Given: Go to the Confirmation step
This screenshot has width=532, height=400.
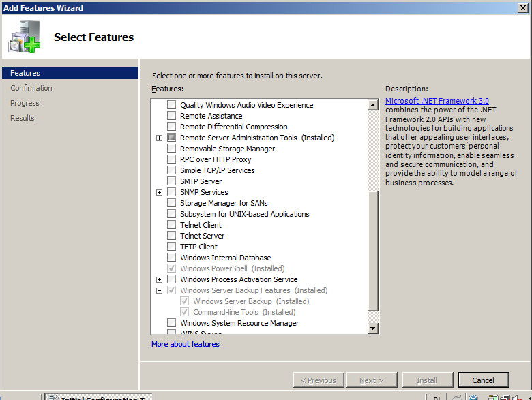Looking at the screenshot, I should click(x=31, y=88).
